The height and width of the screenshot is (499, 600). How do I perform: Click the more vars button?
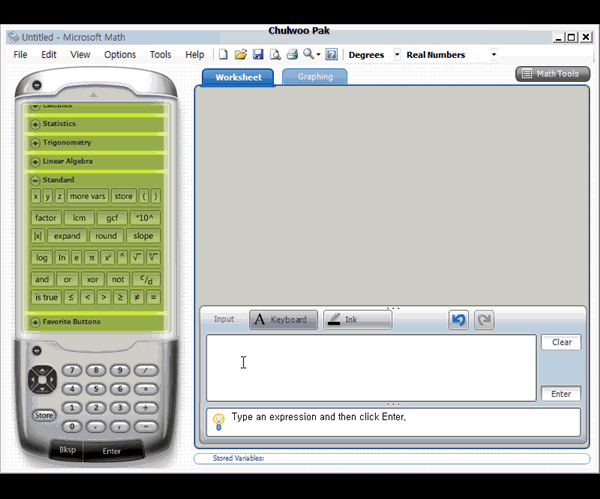(x=87, y=196)
